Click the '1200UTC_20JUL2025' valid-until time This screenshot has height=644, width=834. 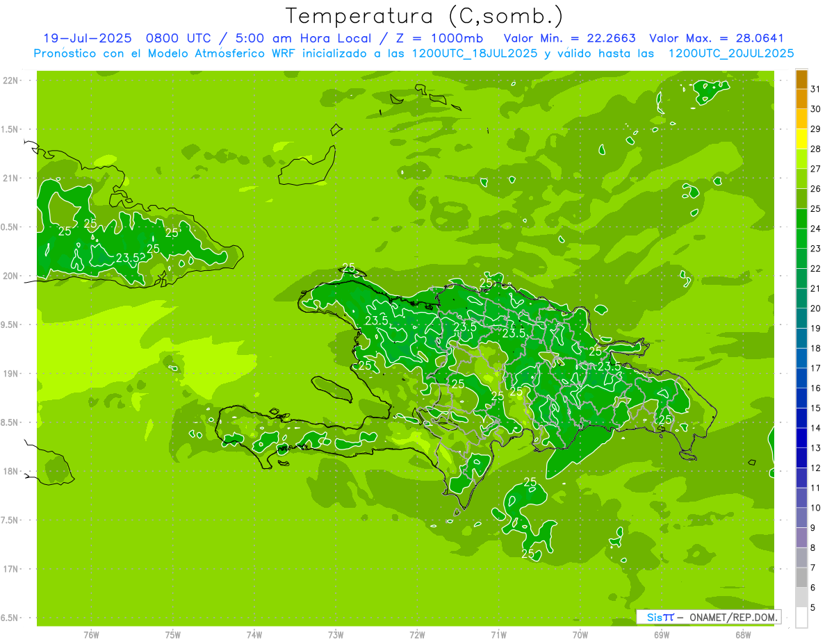(731, 53)
